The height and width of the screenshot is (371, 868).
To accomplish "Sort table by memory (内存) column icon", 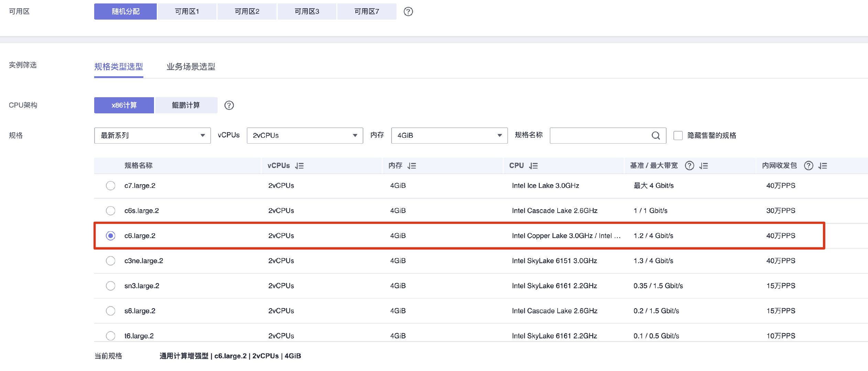I will pos(412,166).
